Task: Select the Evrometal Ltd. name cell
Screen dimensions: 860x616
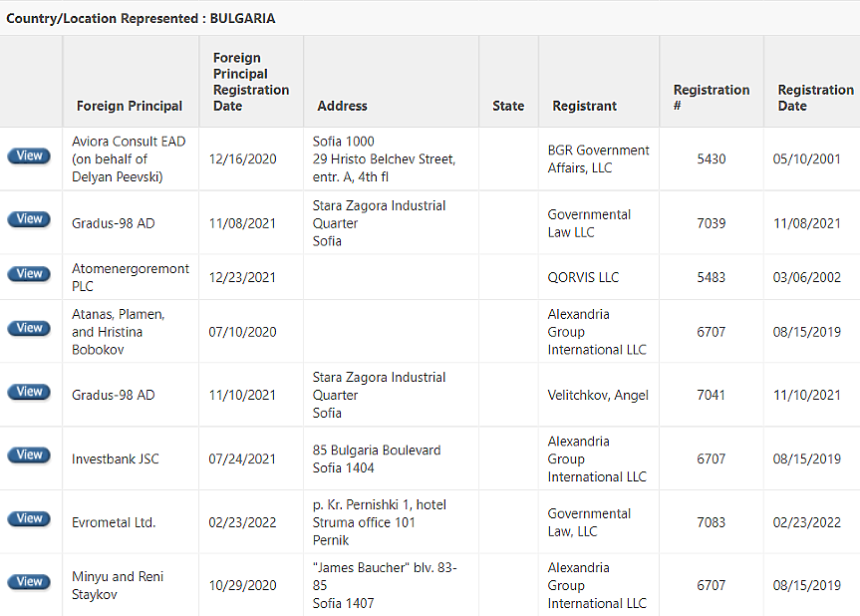Action: [x=114, y=522]
